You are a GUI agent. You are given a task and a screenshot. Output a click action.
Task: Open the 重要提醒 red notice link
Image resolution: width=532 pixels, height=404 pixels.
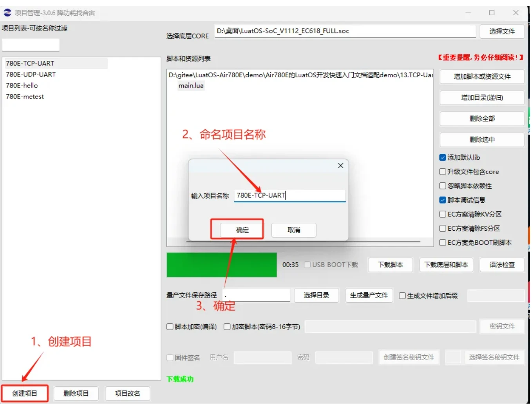pos(481,58)
